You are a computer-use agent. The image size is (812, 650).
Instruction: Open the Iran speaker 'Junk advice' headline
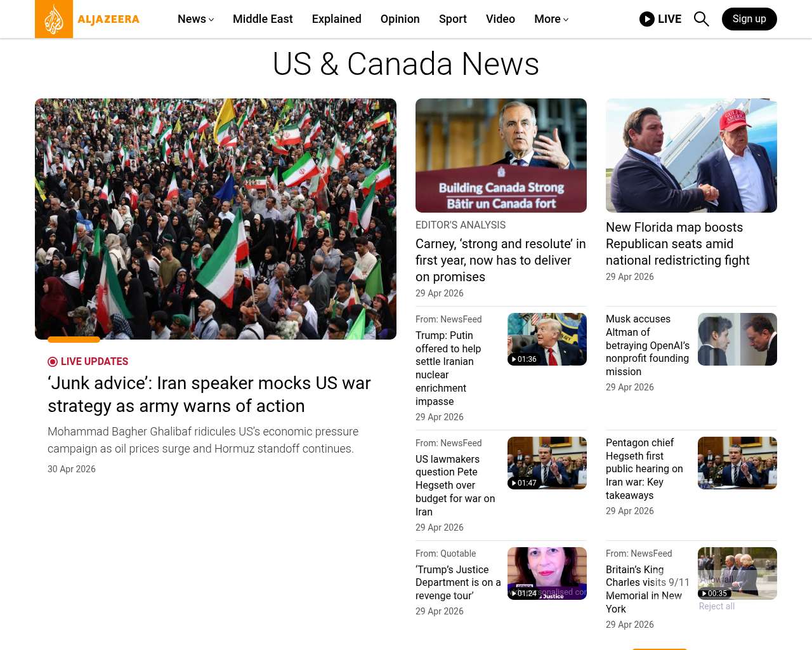209,394
